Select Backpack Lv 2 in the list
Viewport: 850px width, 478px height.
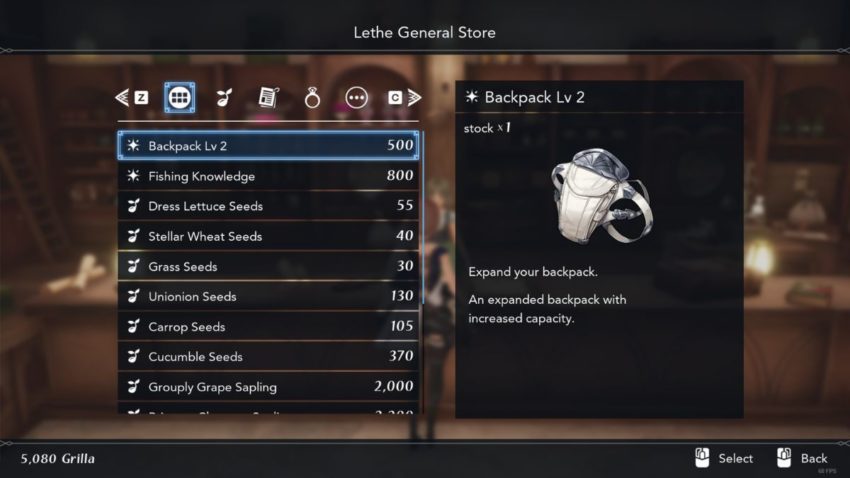(x=268, y=145)
